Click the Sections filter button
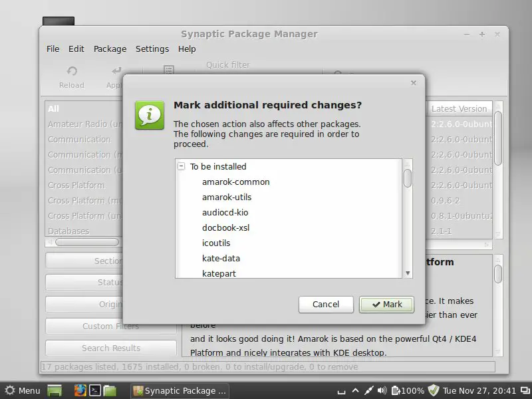 tap(84, 261)
